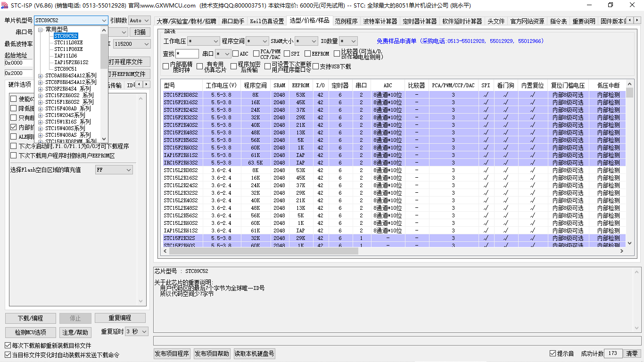Click the 检测MCU选项 button
Image resolution: width=644 pixels, height=362 pixels.
31,332
